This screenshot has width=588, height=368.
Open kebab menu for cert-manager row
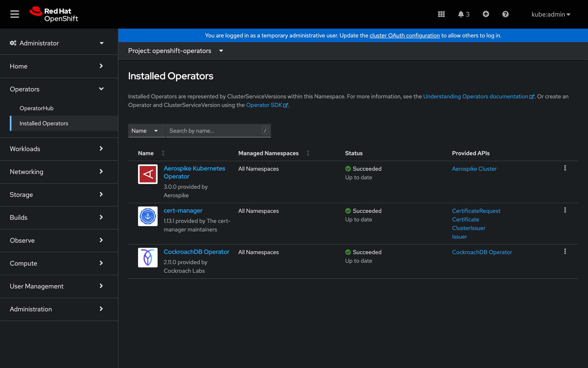[x=565, y=210]
